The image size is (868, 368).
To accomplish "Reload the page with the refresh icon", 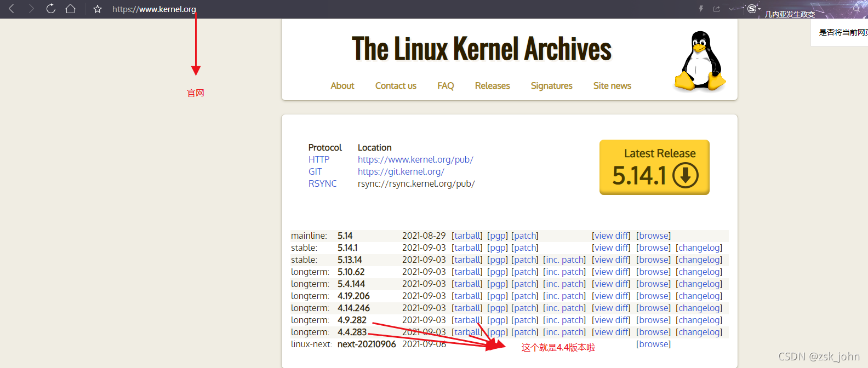I will click(x=51, y=9).
